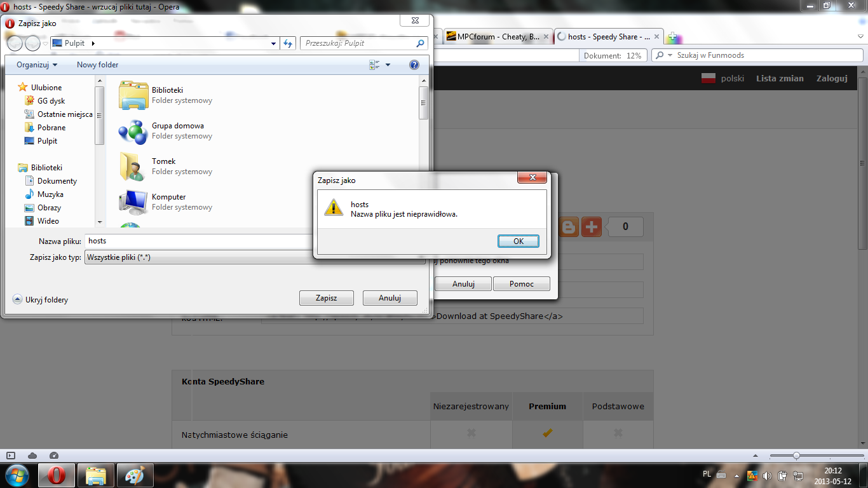Expand the address bar history dropdown
The image size is (868, 488).
click(274, 43)
